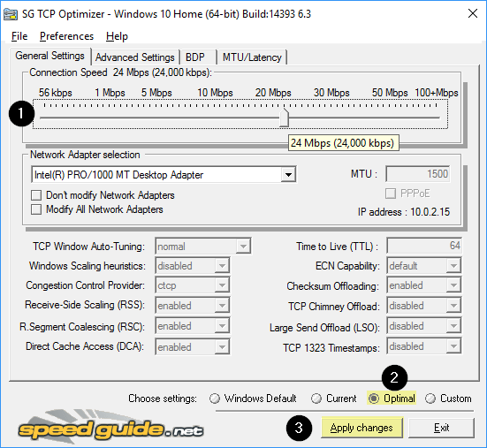This screenshot has height=448, width=487.
Task: Click the Exit button
Action: point(441,428)
